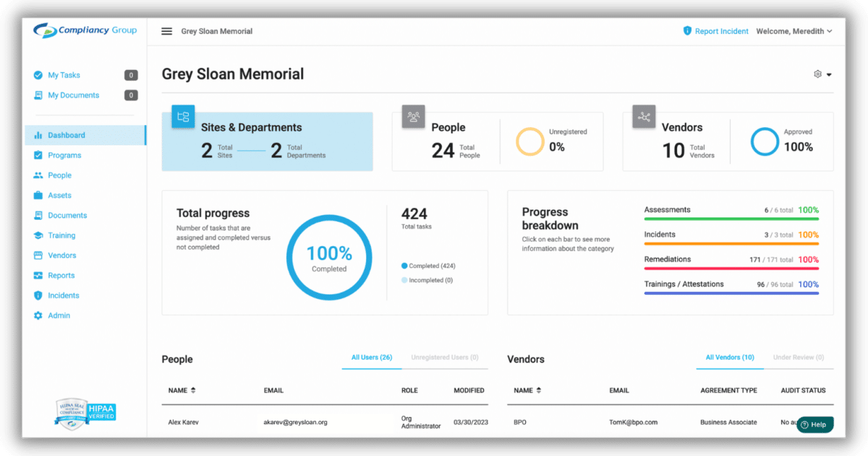Select the Sites & Departments tile icon

tap(183, 116)
